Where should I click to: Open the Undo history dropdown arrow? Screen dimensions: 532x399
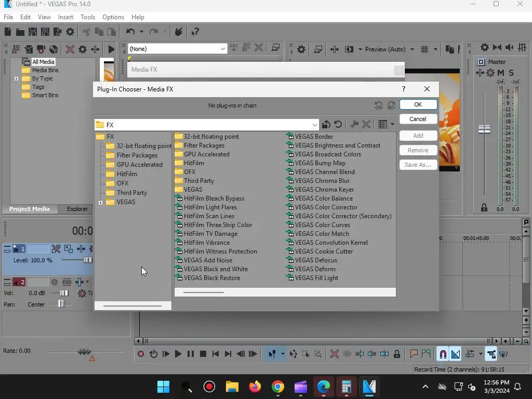pyautogui.click(x=141, y=32)
